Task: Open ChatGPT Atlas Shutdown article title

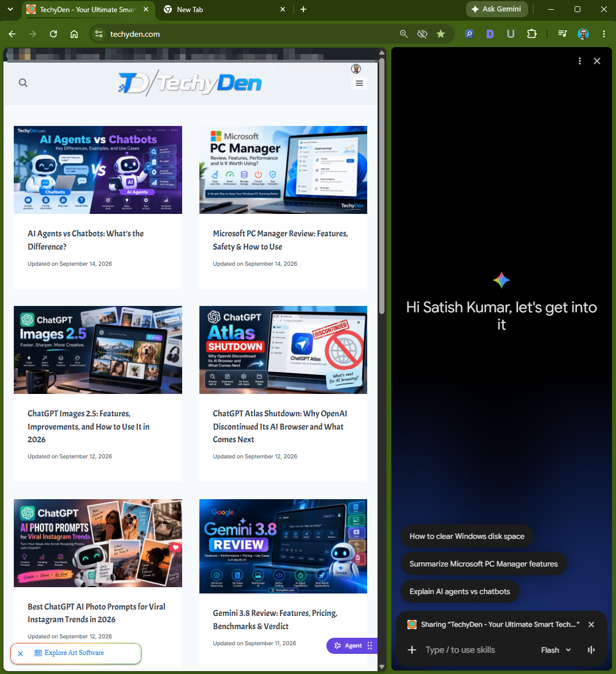Action: [280, 426]
